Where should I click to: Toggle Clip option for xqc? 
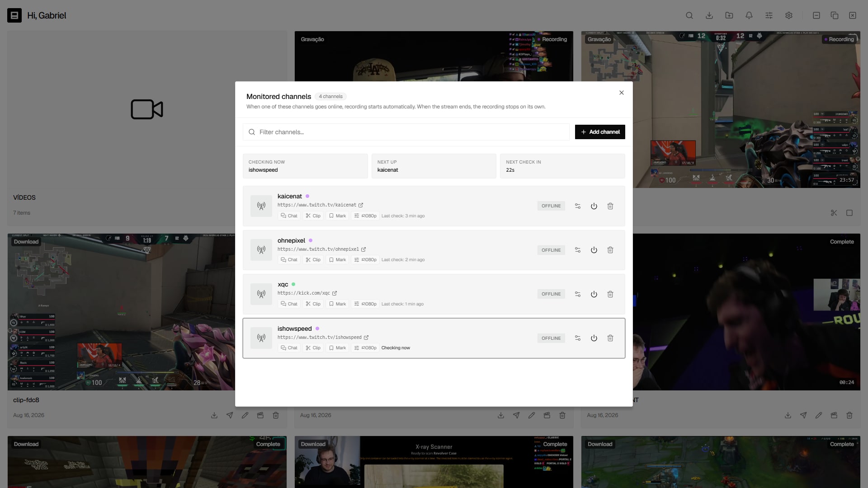[313, 304]
